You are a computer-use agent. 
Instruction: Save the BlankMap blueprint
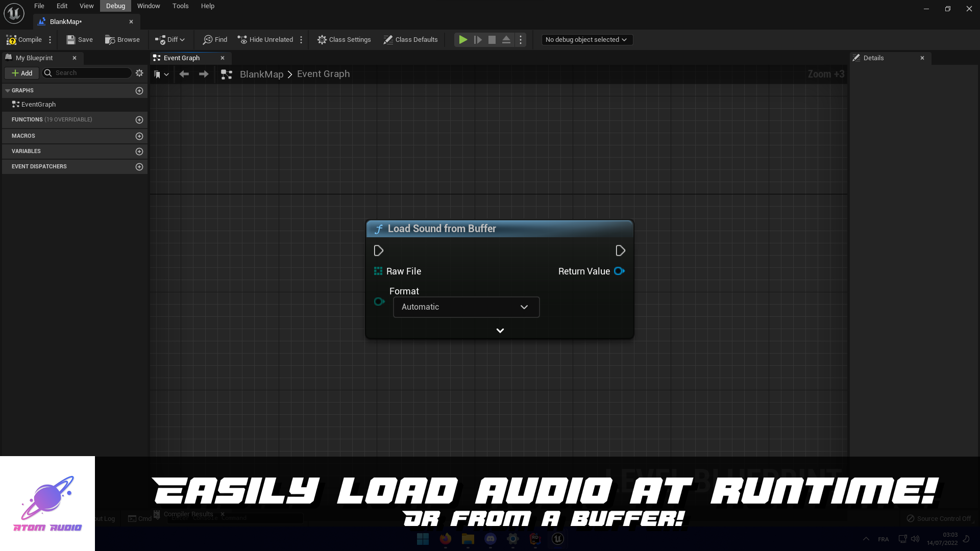tap(80, 40)
